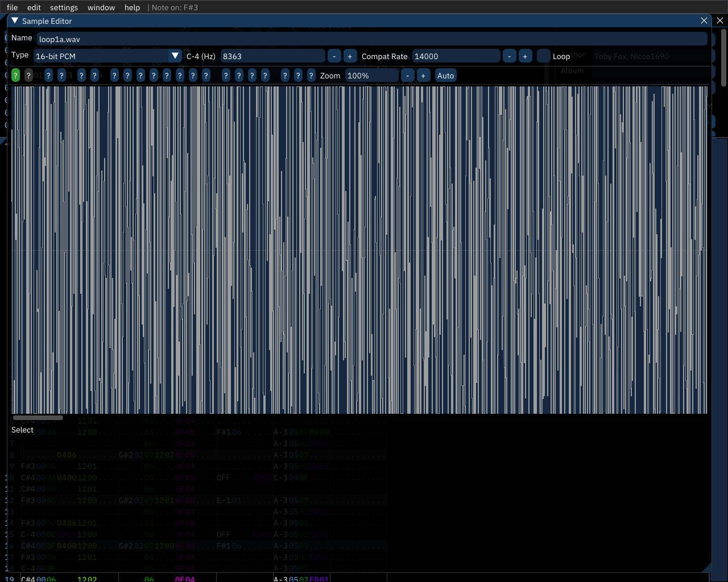Increase Compat Rate with plus button
728x582 pixels.
(x=526, y=56)
